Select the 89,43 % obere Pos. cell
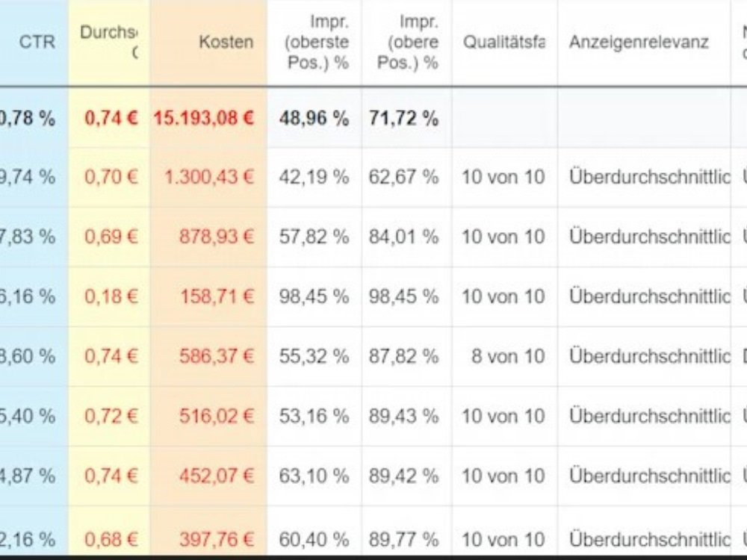The width and height of the screenshot is (747, 560). pos(403,416)
